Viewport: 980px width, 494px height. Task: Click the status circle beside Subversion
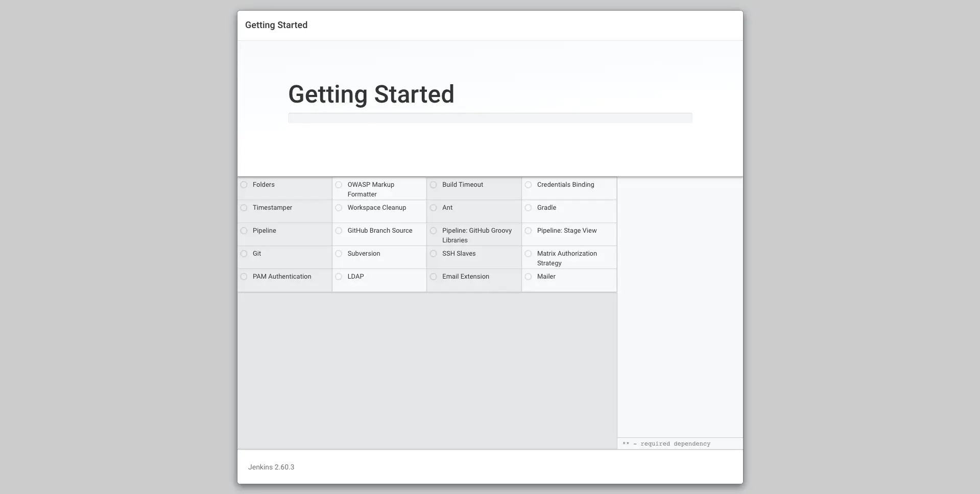[x=339, y=254]
